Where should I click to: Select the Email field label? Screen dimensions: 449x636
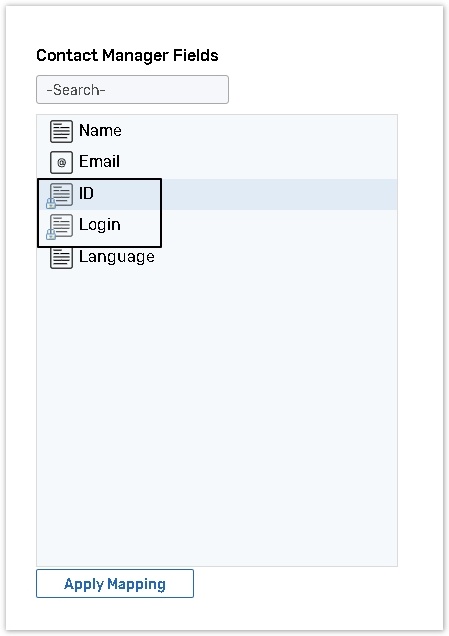99,162
